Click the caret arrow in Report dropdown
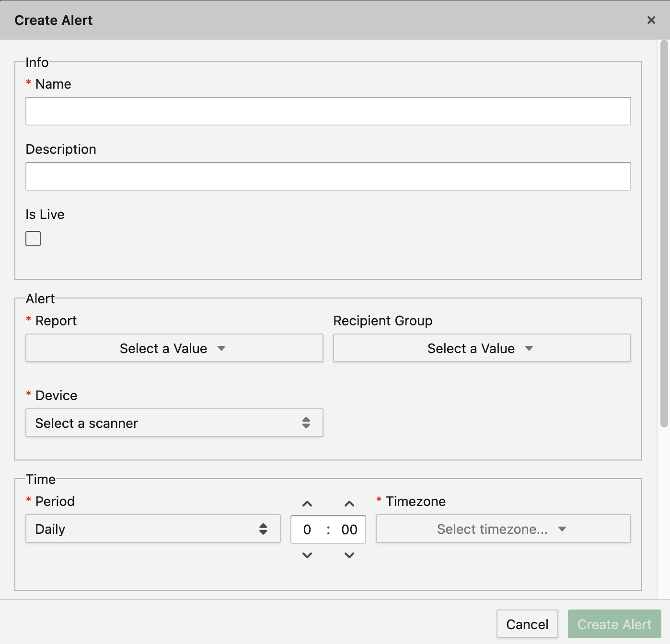Viewport: 670px width, 644px height. tap(221, 348)
